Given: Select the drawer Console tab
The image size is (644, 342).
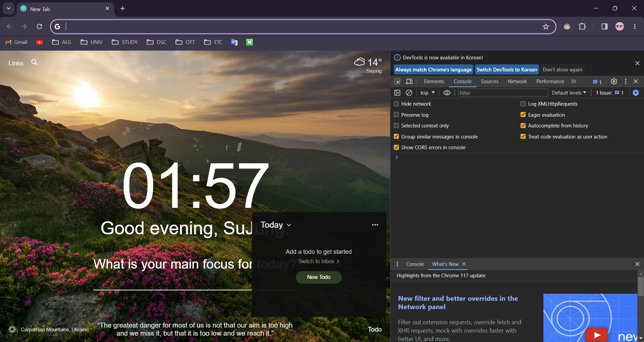Looking at the screenshot, I should (x=415, y=264).
